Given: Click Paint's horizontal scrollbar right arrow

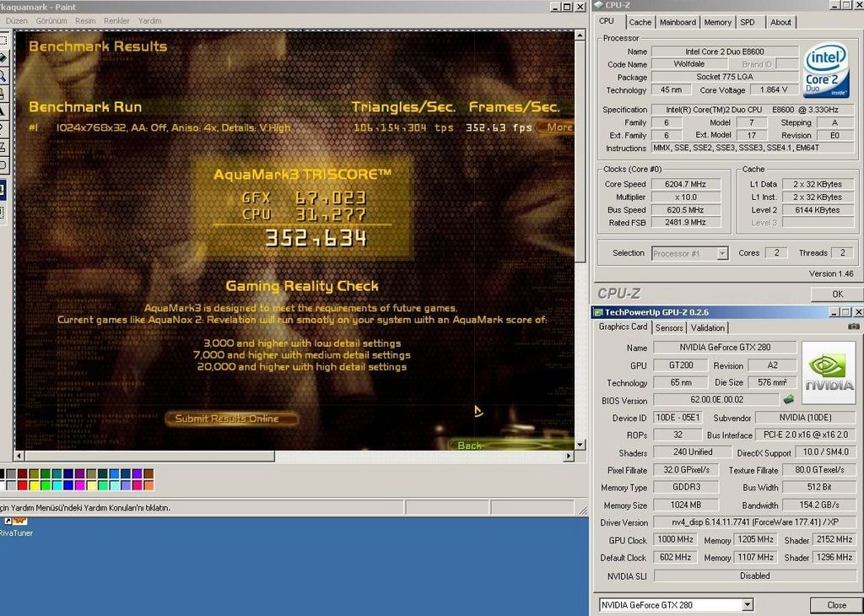Looking at the screenshot, I should tap(569, 457).
